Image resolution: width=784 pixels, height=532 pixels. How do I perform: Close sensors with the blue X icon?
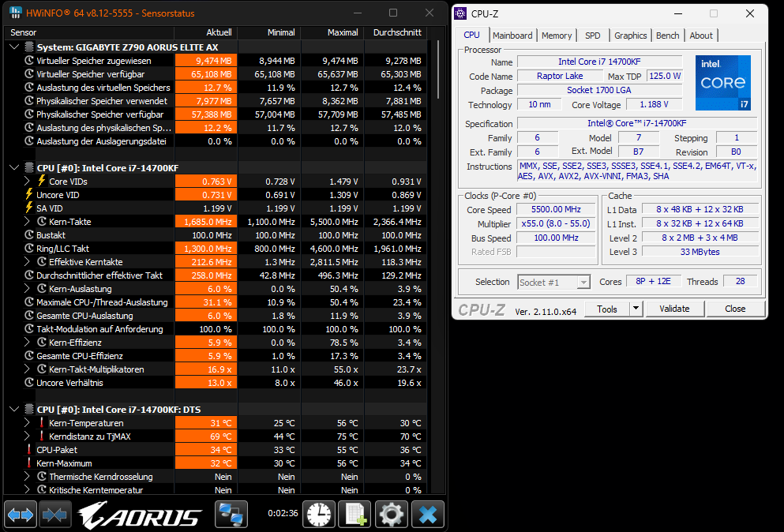(428, 515)
